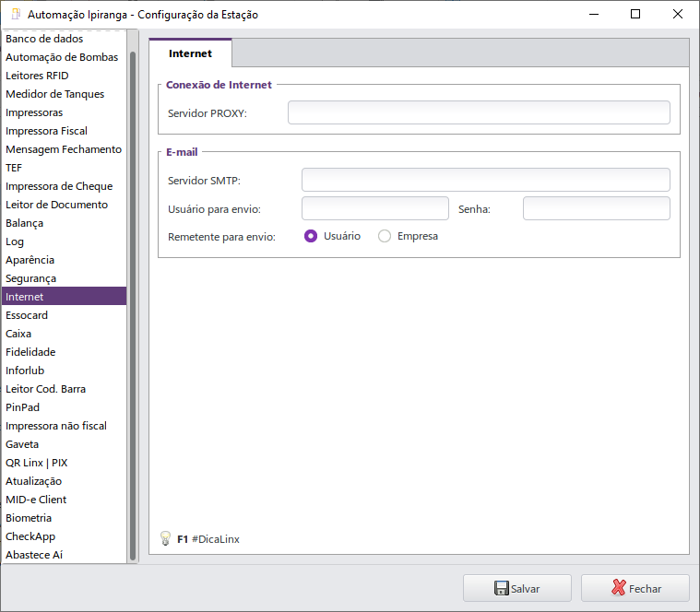
Task: Select Caixa in sidebar
Action: [64, 334]
